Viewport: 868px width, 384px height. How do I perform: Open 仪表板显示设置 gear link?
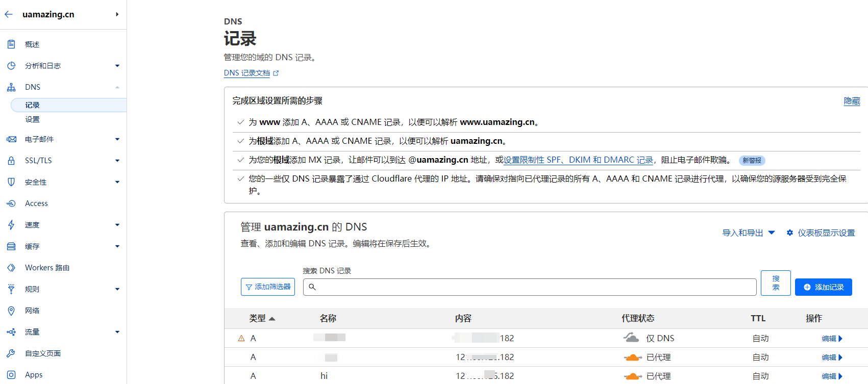click(x=821, y=233)
